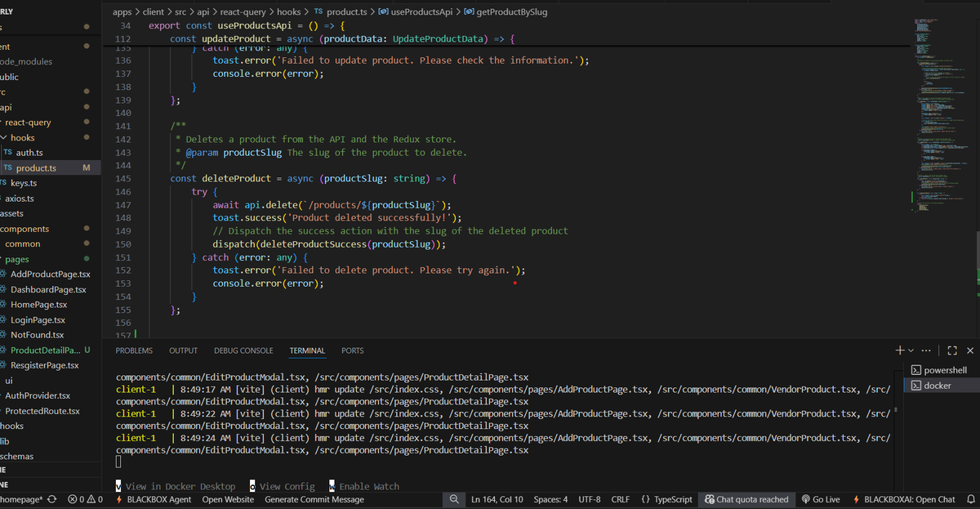
Task: Click the git sync changes icon
Action: click(53, 499)
